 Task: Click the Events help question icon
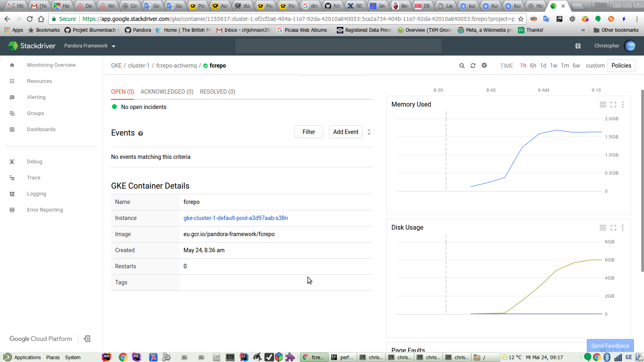point(140,134)
